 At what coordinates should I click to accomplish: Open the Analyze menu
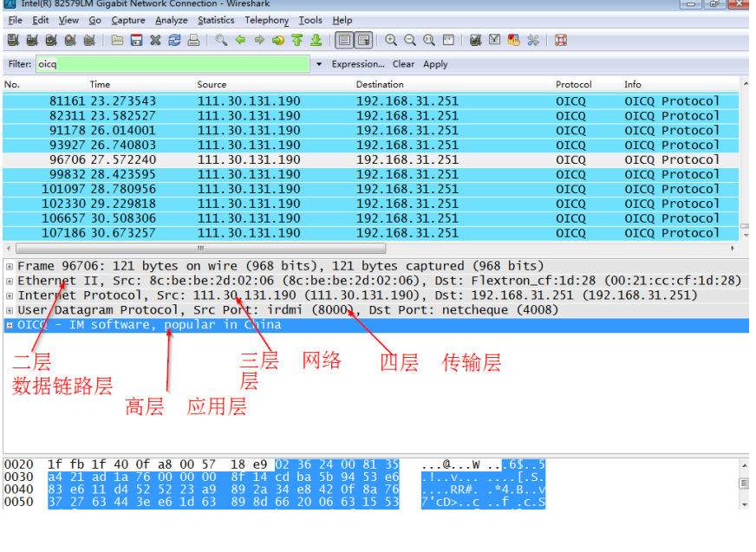pyautogui.click(x=171, y=20)
